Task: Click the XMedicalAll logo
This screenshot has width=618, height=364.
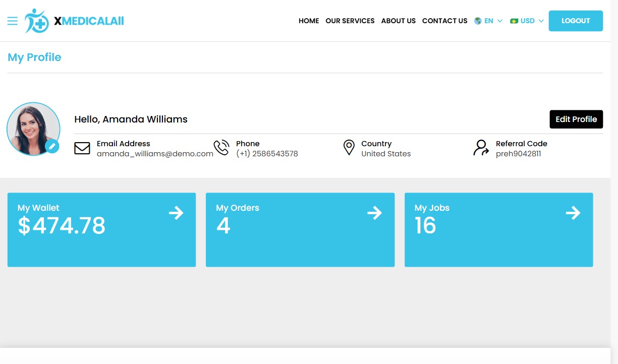Action: [x=74, y=21]
